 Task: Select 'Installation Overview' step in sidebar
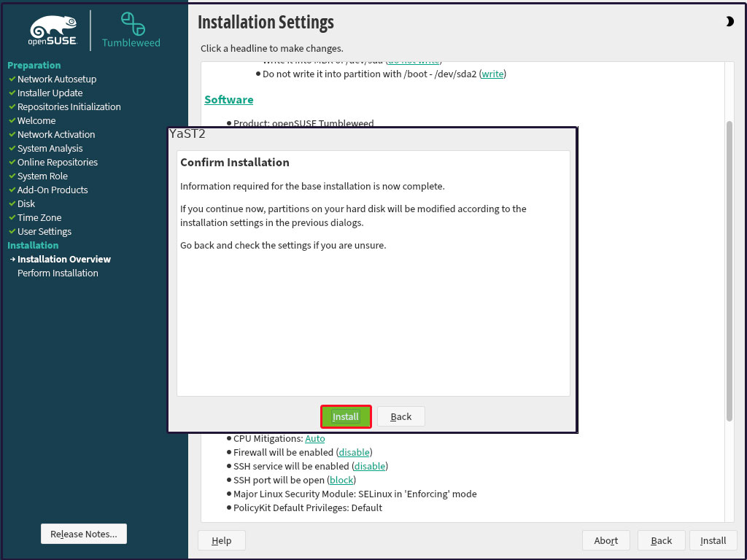coord(64,259)
